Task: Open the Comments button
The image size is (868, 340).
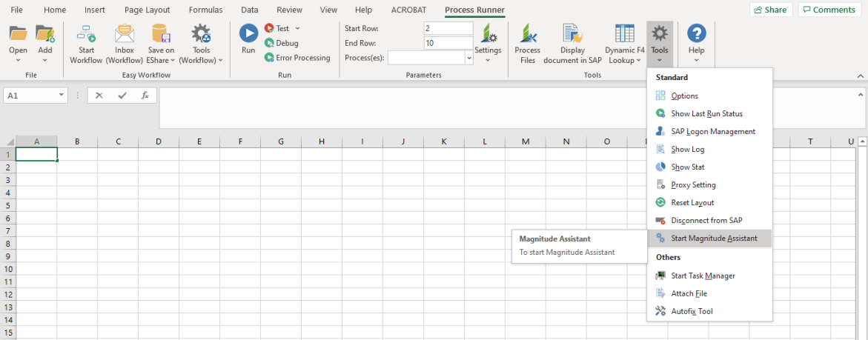Action: (829, 10)
